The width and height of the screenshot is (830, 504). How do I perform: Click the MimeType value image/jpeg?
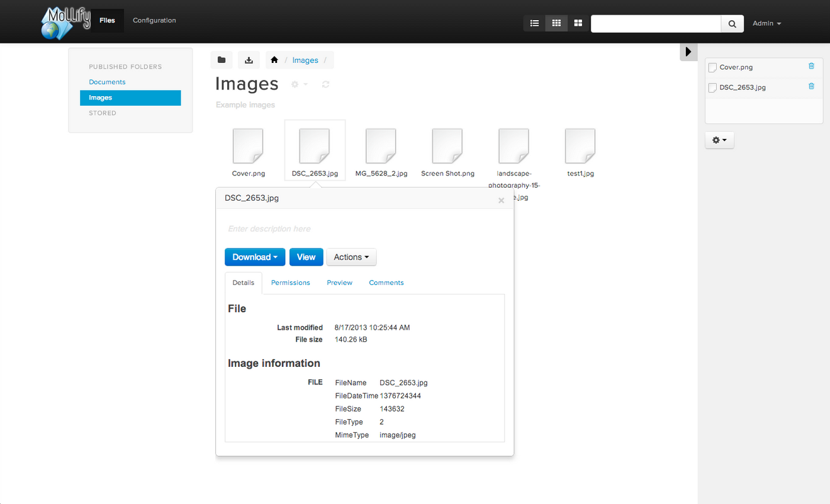pyautogui.click(x=398, y=435)
